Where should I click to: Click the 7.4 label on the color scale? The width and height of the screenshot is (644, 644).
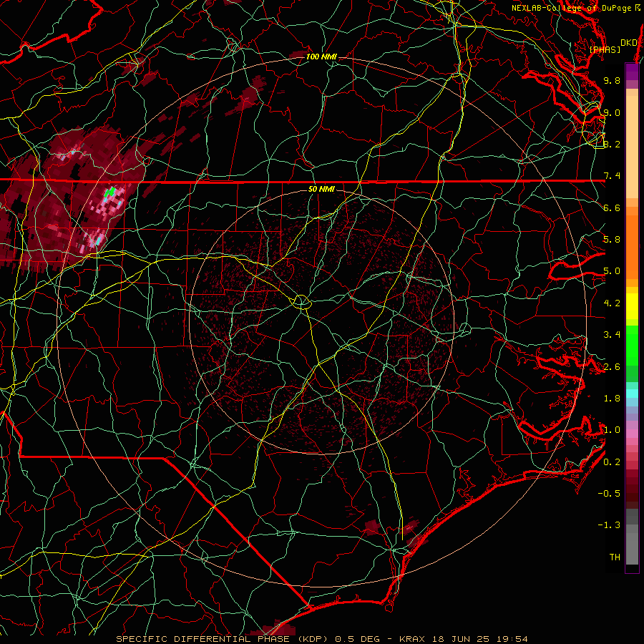tap(612, 176)
